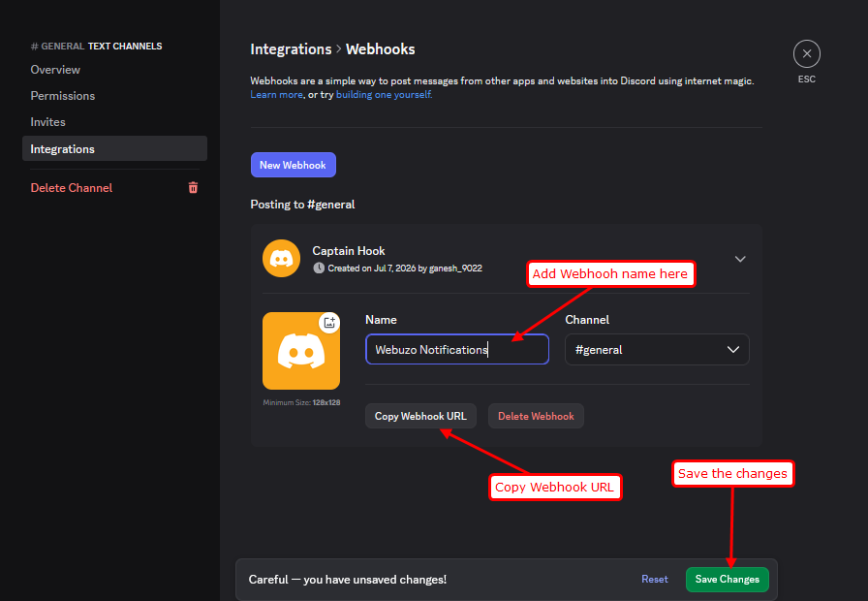Select the Integrations sidebar item
Screen dimensions: 868x601
tap(114, 148)
